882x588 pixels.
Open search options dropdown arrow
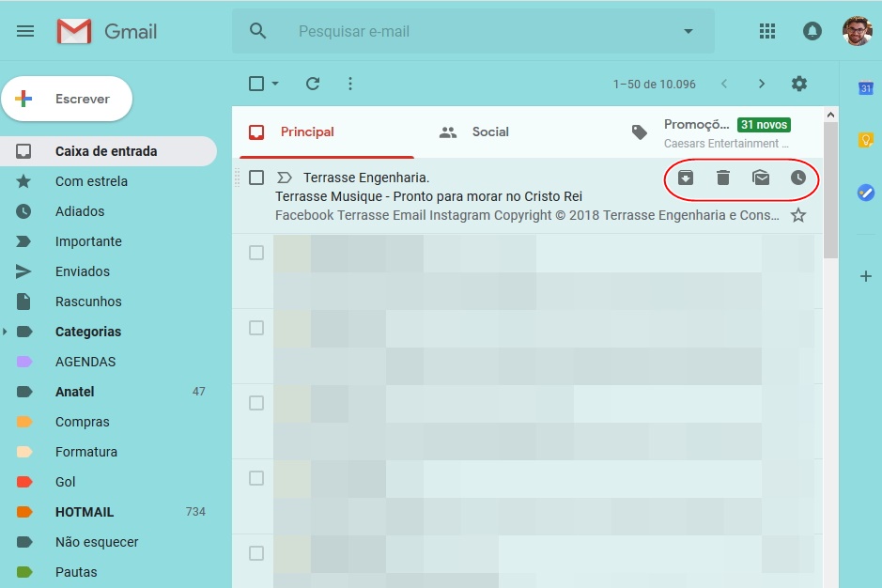click(688, 32)
